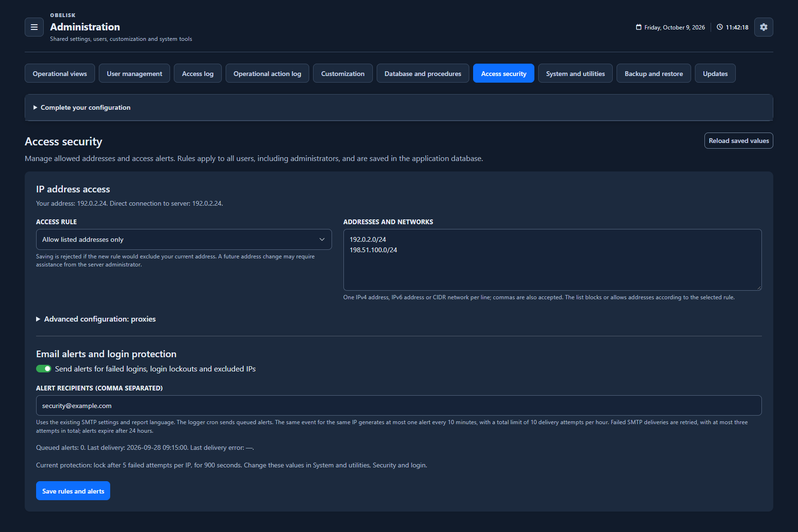Open the hamburger navigation menu
This screenshot has height=532, width=798.
[34, 27]
